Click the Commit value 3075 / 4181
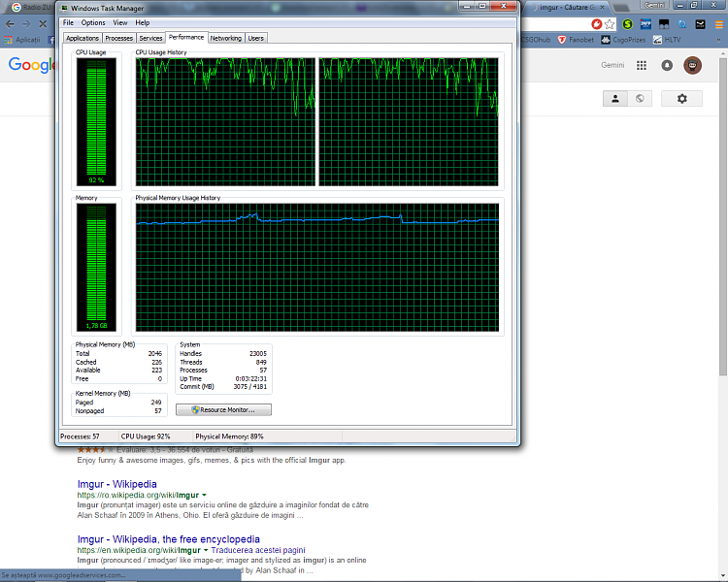 pyautogui.click(x=249, y=387)
